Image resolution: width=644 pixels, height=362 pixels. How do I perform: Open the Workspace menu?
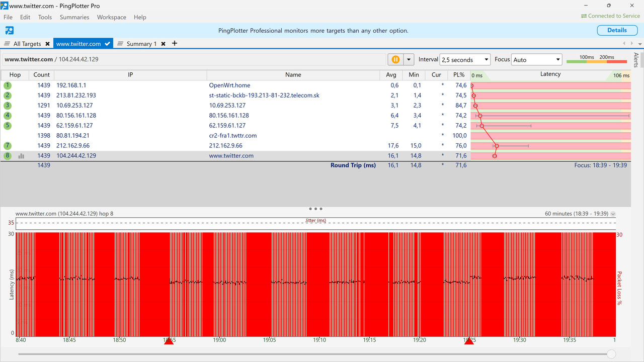tap(112, 17)
